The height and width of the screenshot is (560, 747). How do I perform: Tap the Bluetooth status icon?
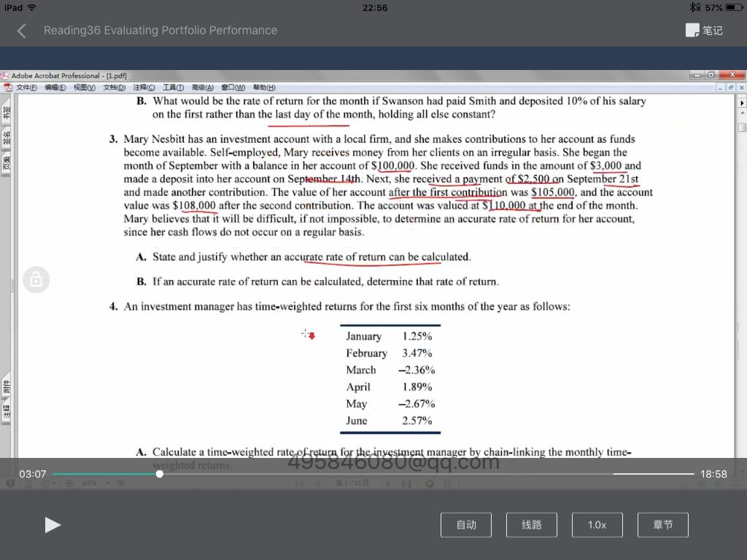coord(694,7)
